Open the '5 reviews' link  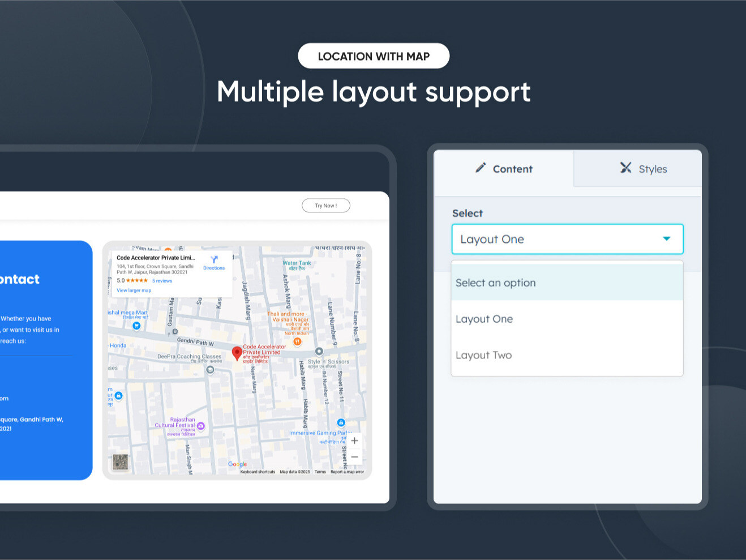click(x=162, y=280)
